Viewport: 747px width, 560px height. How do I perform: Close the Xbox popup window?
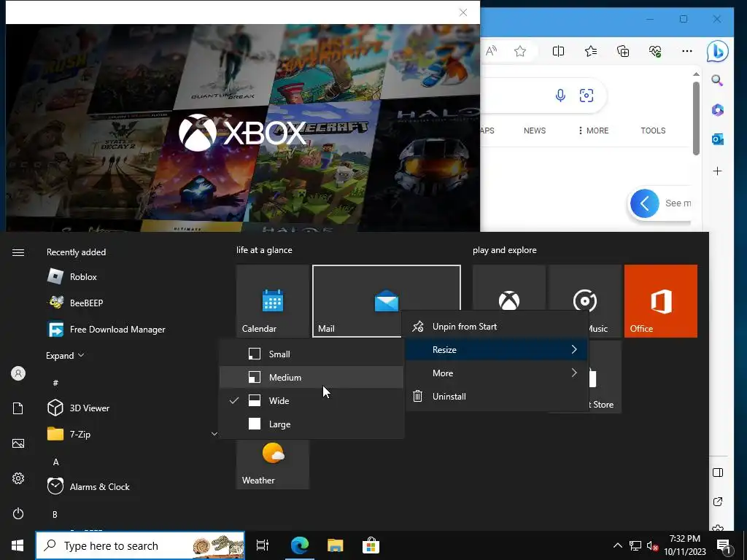point(463,12)
